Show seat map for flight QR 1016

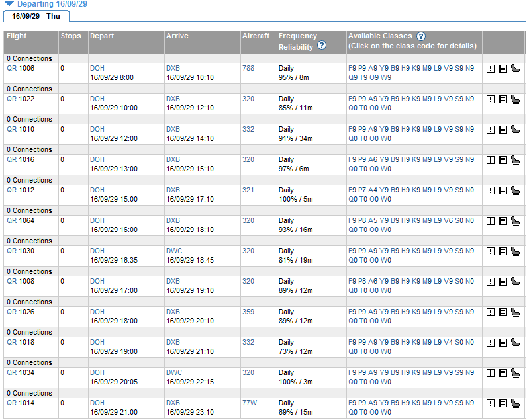515,159
